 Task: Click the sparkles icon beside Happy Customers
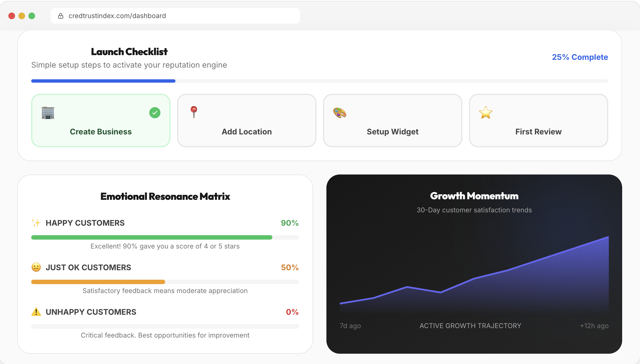tap(36, 223)
